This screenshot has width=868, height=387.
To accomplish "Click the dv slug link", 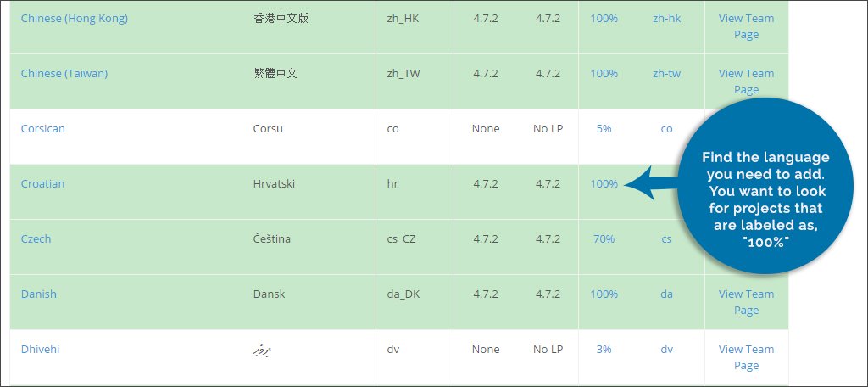I will point(666,349).
